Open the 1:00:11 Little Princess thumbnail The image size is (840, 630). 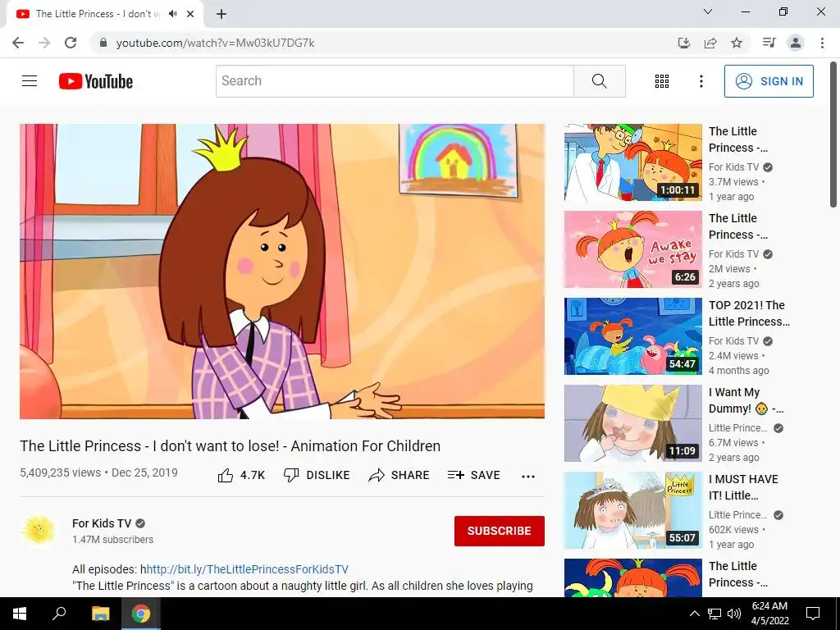(632, 162)
